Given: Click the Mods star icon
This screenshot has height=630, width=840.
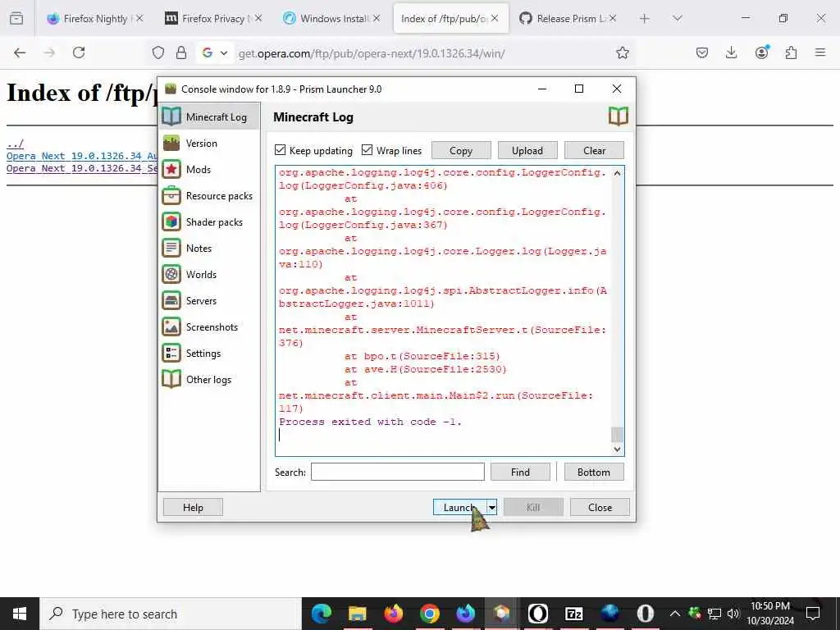Looking at the screenshot, I should click(171, 169).
